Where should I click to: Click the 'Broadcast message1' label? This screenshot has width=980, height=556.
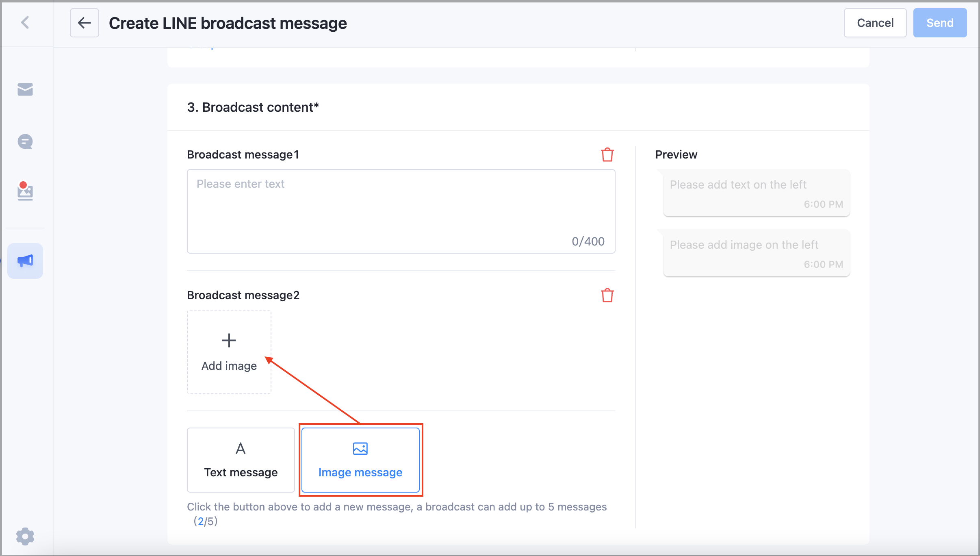tap(243, 155)
